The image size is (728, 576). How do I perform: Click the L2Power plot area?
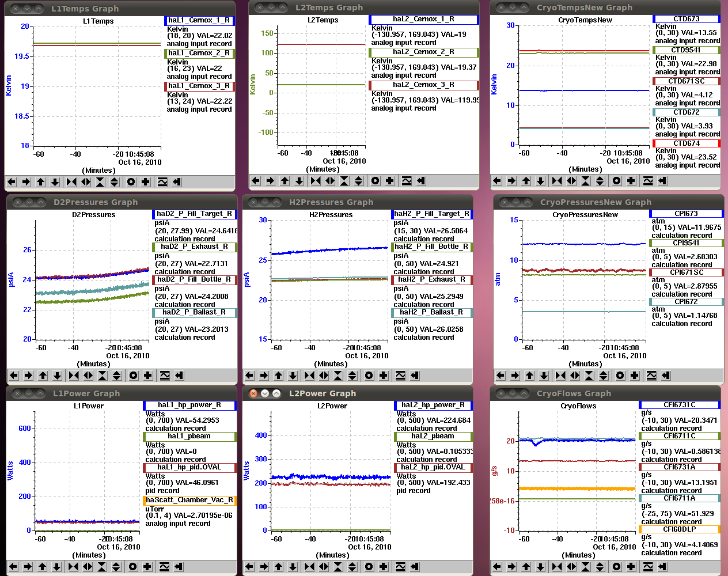pyautogui.click(x=331, y=471)
